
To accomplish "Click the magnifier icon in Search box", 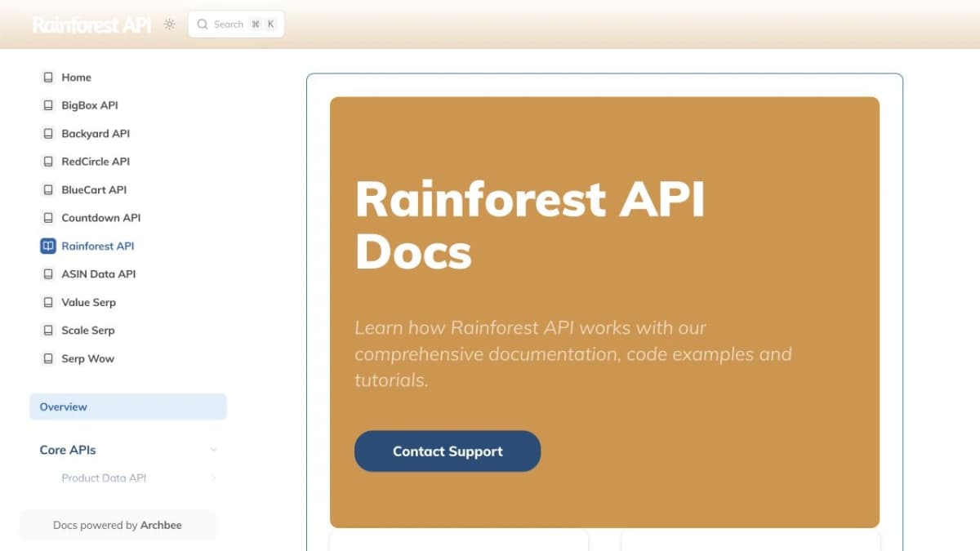I will (203, 24).
